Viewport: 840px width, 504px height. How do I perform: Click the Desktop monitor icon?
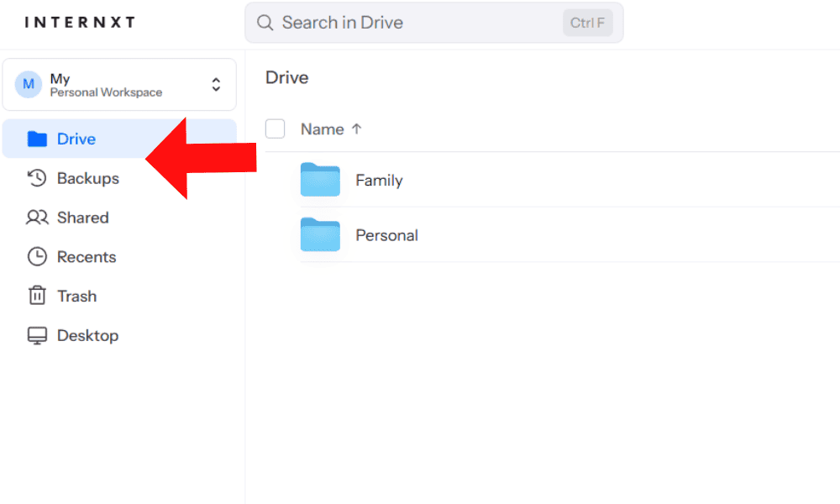[37, 335]
